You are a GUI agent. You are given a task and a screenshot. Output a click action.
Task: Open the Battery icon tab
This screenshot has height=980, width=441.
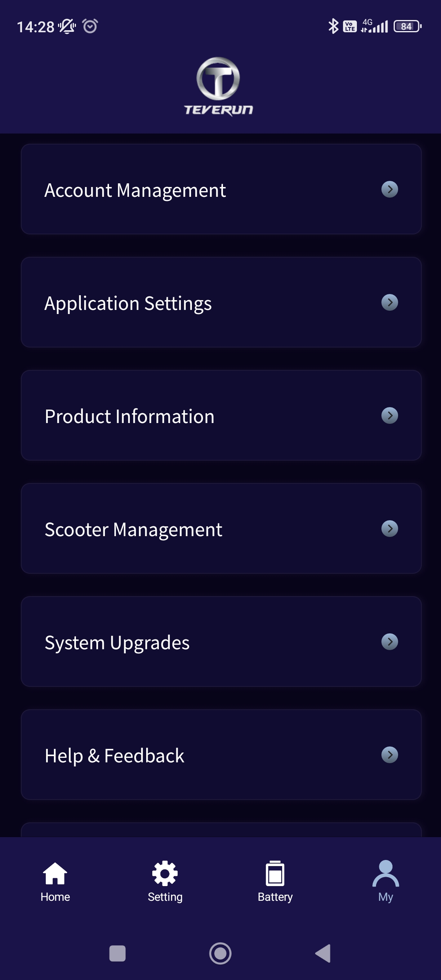click(275, 874)
